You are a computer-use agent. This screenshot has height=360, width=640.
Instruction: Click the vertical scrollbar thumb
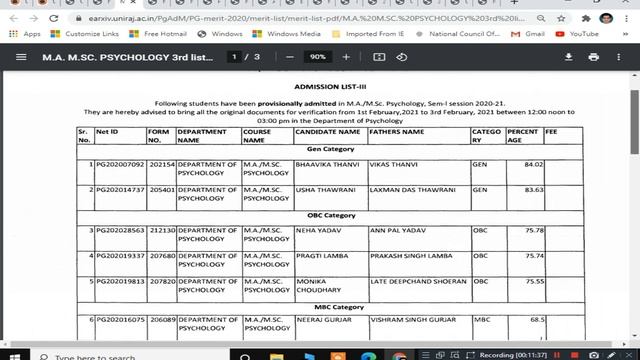click(635, 122)
